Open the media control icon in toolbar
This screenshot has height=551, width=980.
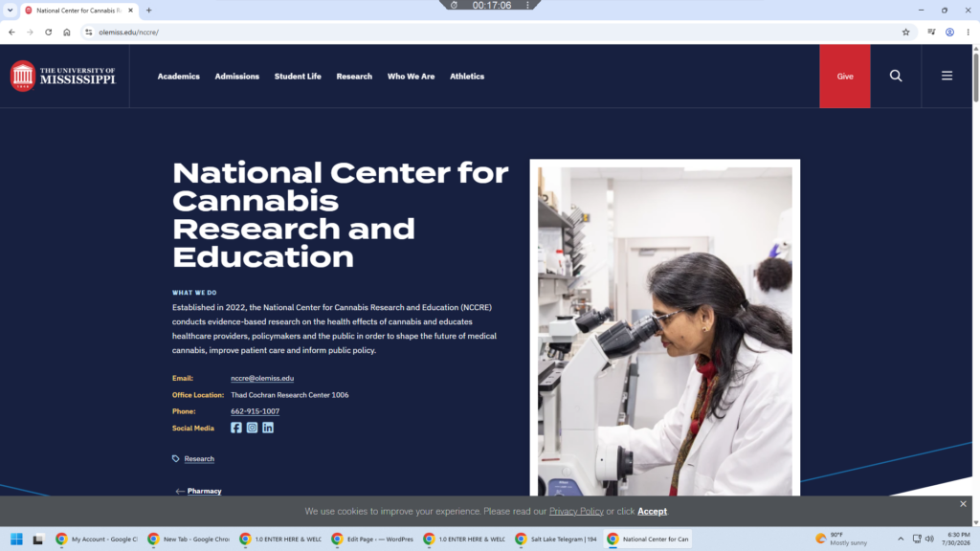931,33
